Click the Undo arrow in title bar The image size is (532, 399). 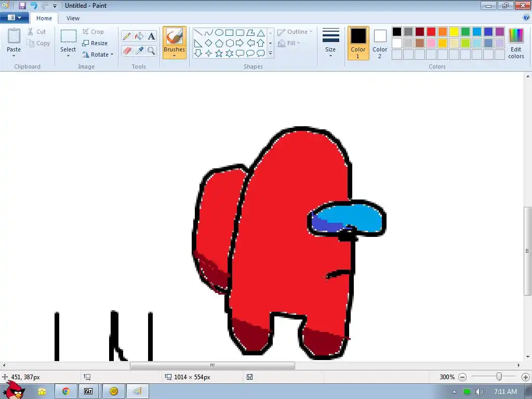[34, 5]
